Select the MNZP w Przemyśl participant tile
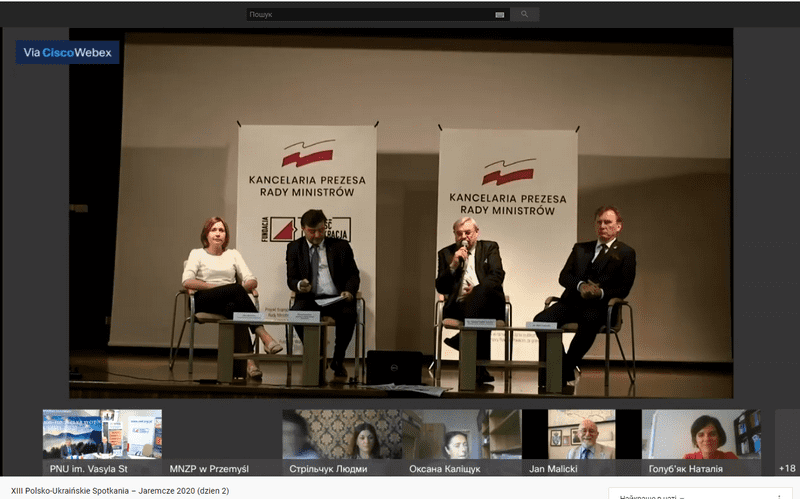Viewport: 800px width, 499px height. 221,441
